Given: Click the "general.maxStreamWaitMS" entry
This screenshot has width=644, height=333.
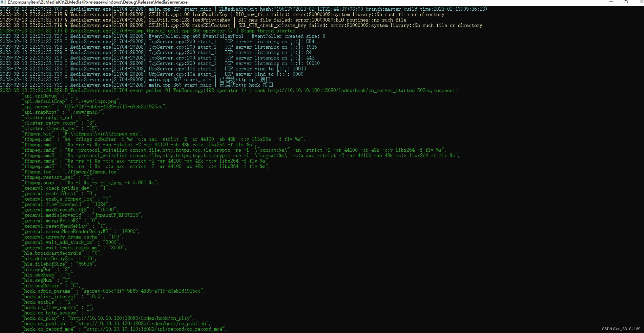Looking at the screenshot, I should [70, 210].
